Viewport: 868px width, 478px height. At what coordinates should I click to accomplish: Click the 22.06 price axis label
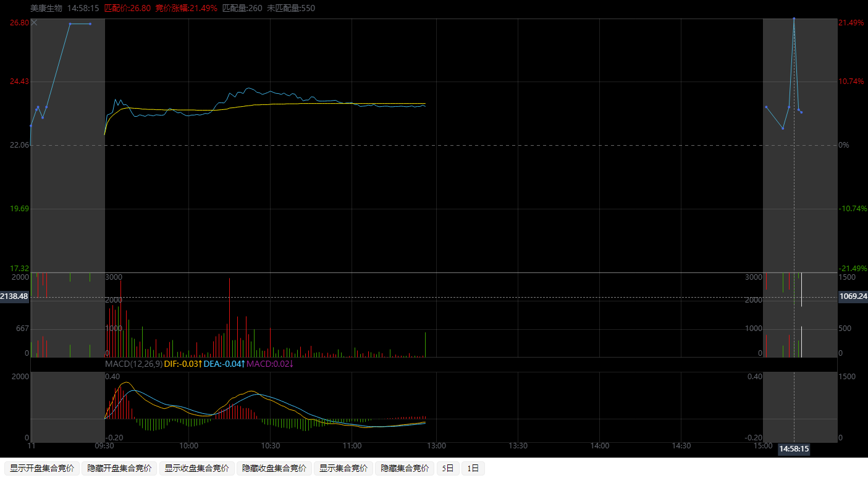[x=20, y=145]
